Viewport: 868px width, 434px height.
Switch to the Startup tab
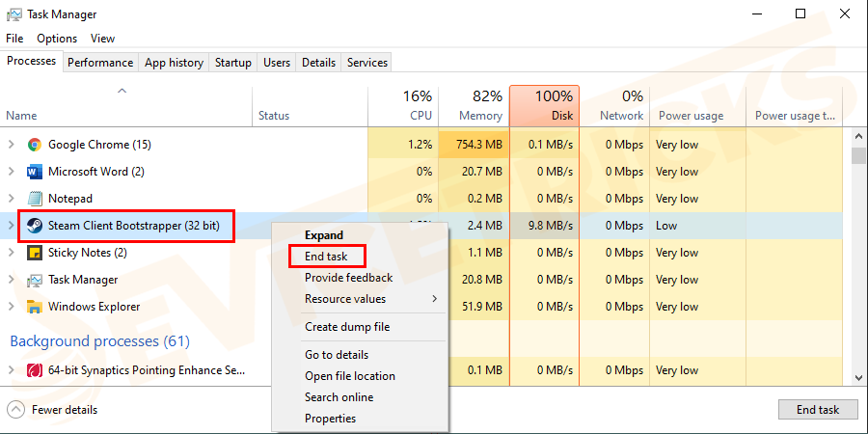(233, 63)
